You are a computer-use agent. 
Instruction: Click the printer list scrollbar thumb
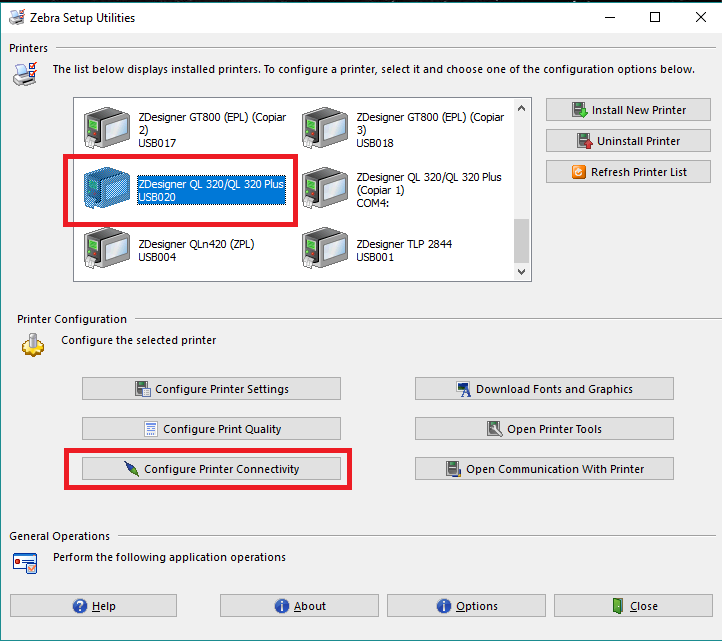[x=521, y=240]
